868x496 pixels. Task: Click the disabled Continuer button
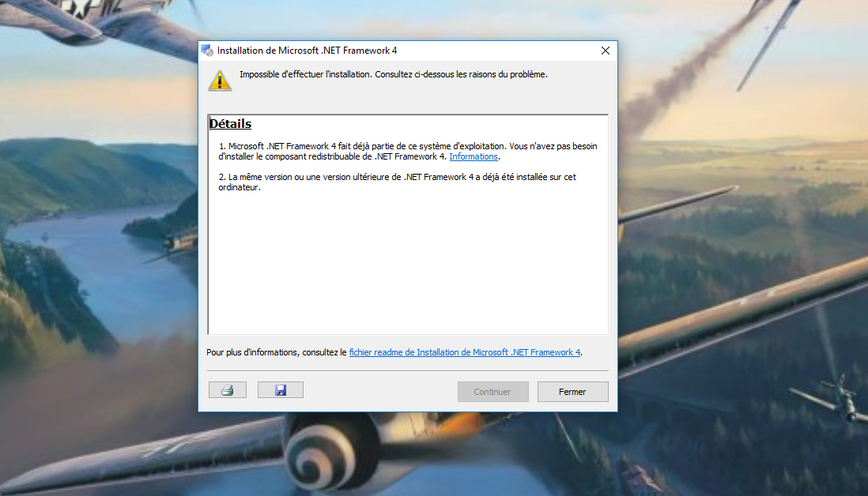pos(492,392)
